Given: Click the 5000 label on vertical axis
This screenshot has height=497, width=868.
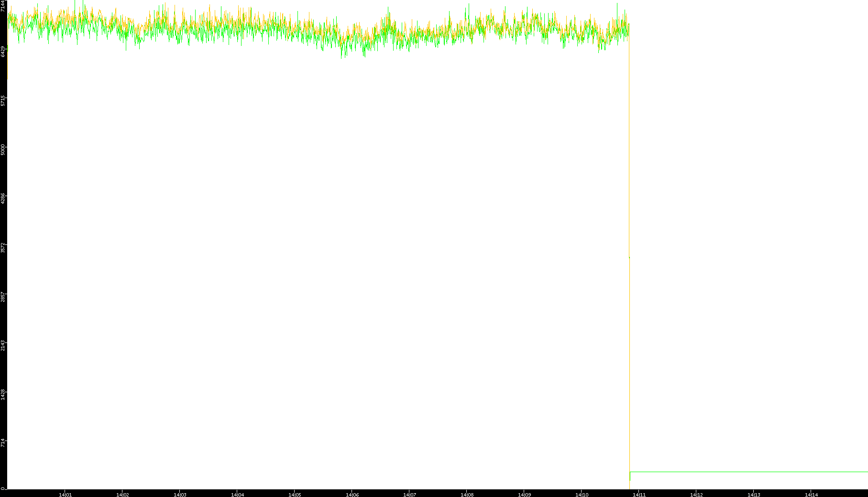Looking at the screenshot, I should [3, 149].
